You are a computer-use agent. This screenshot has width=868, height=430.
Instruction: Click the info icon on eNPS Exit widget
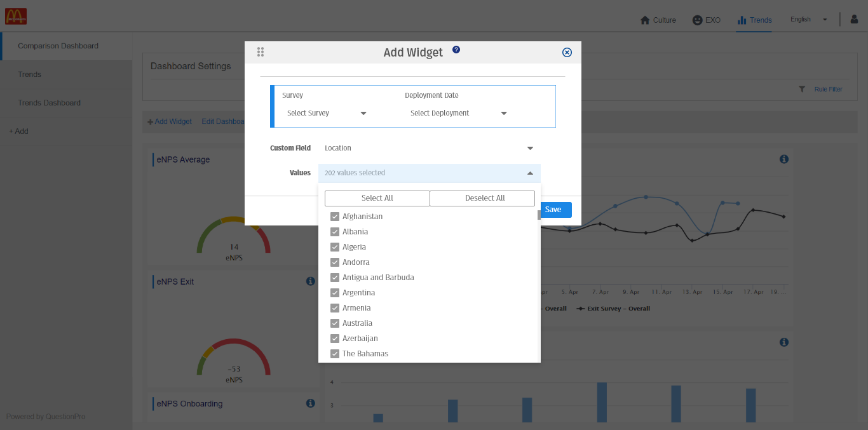(x=310, y=281)
